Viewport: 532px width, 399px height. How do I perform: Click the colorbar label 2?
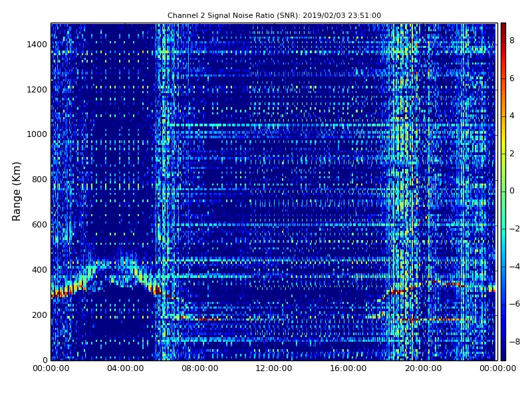point(512,154)
